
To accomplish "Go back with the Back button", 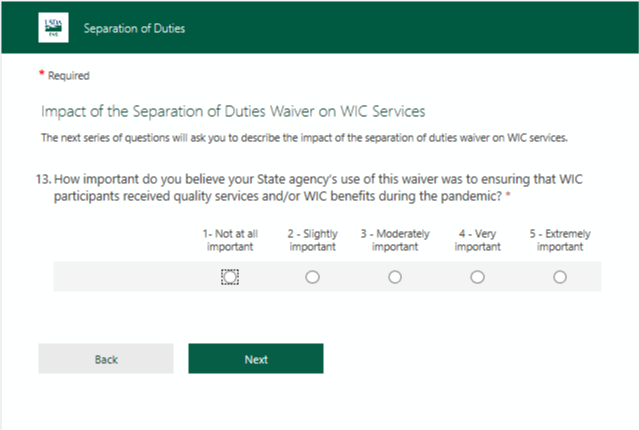I will pos(106,359).
